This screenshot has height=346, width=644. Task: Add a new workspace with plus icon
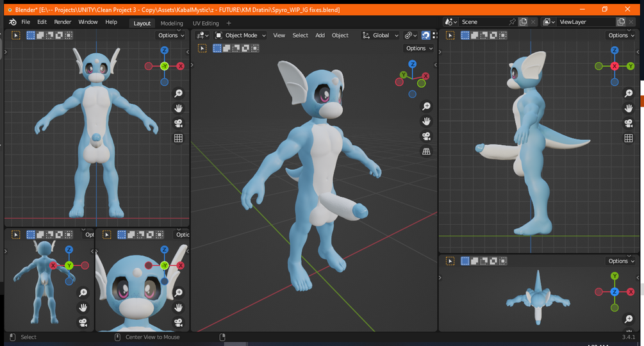[x=229, y=24]
